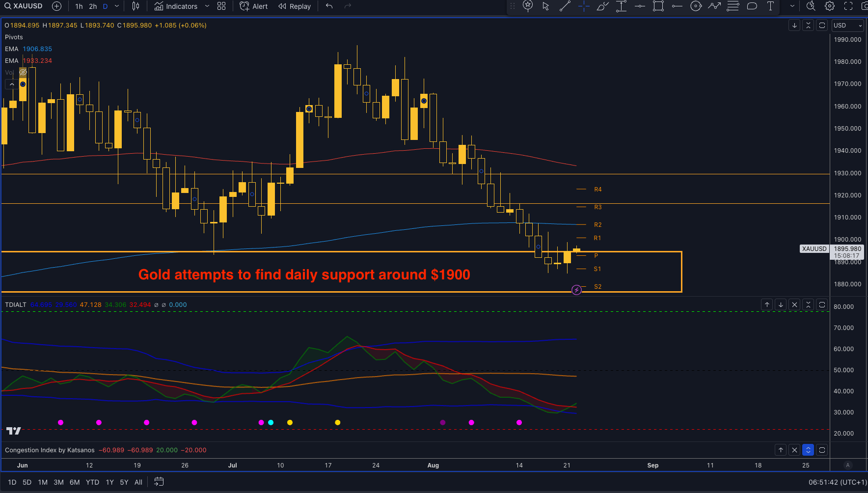Open the USD currency dropdown
The height and width of the screenshot is (493, 868).
(848, 26)
